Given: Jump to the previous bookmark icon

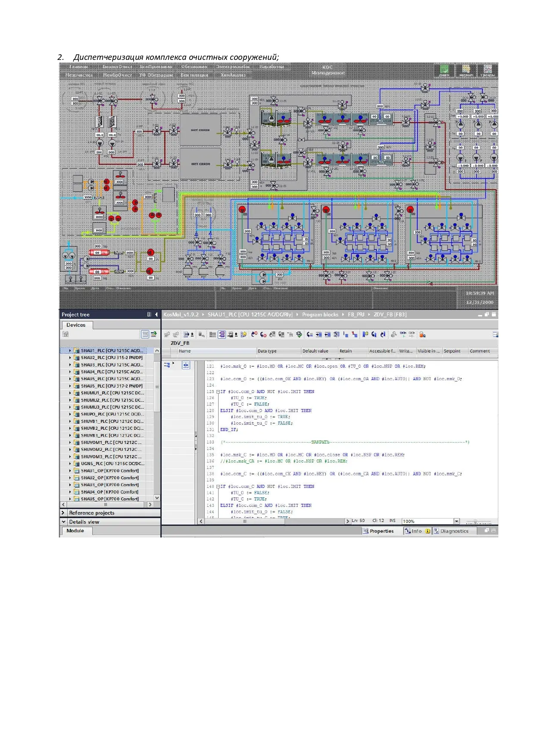Looking at the screenshot, I should pos(374,334).
